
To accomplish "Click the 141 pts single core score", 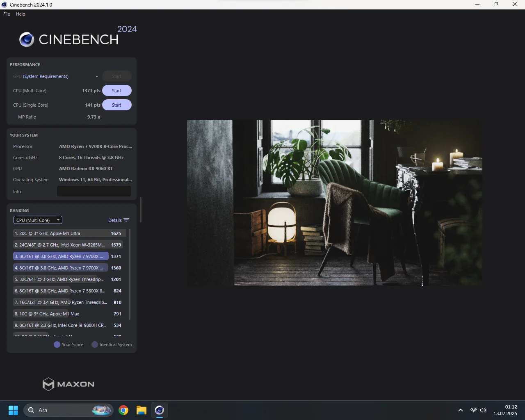I will [x=93, y=105].
